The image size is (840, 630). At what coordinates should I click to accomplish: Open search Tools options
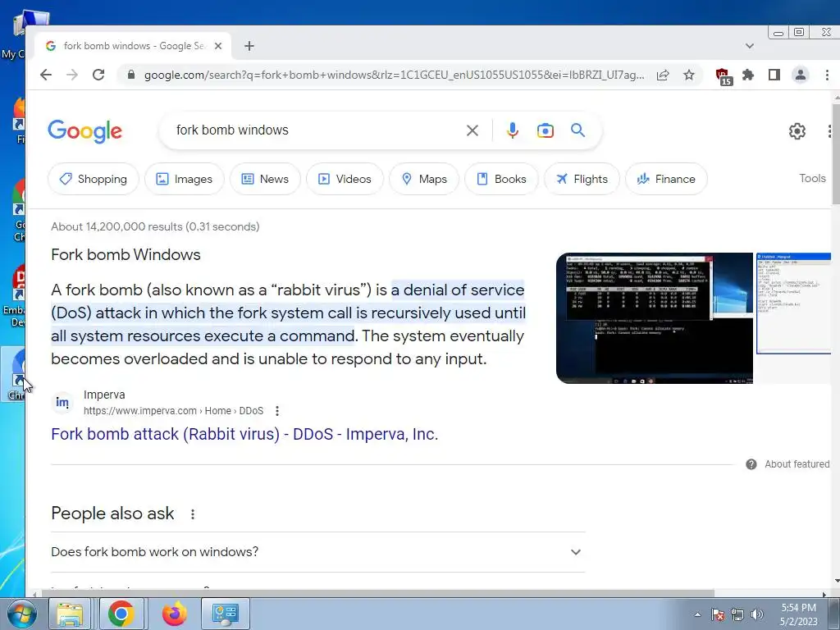(812, 178)
